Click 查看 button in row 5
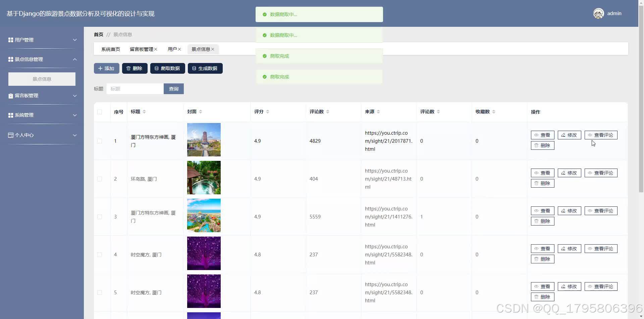The image size is (644, 319). click(543, 286)
